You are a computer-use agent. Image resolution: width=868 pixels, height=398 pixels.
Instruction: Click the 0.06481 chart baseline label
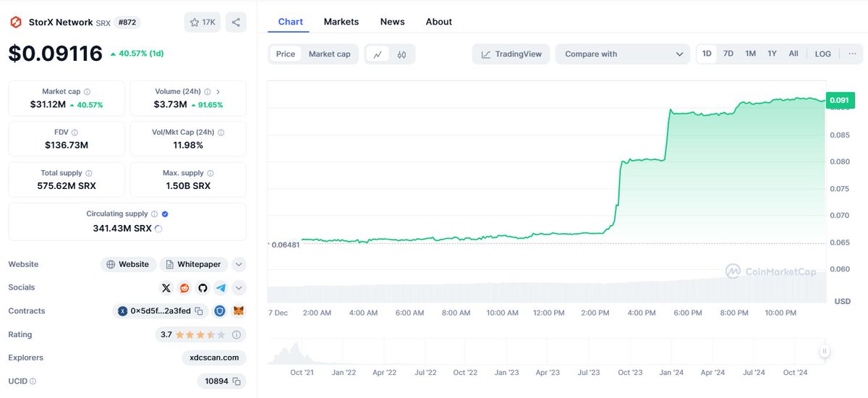(x=285, y=245)
